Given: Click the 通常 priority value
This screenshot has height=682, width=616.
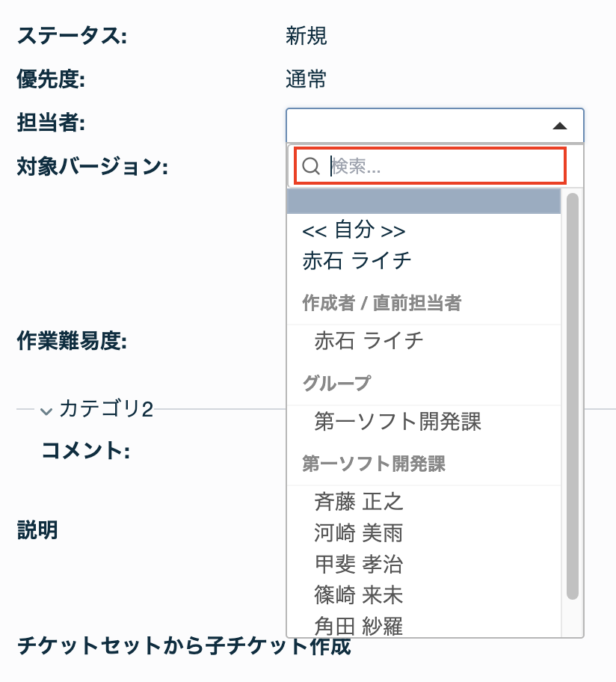Looking at the screenshot, I should tap(306, 79).
